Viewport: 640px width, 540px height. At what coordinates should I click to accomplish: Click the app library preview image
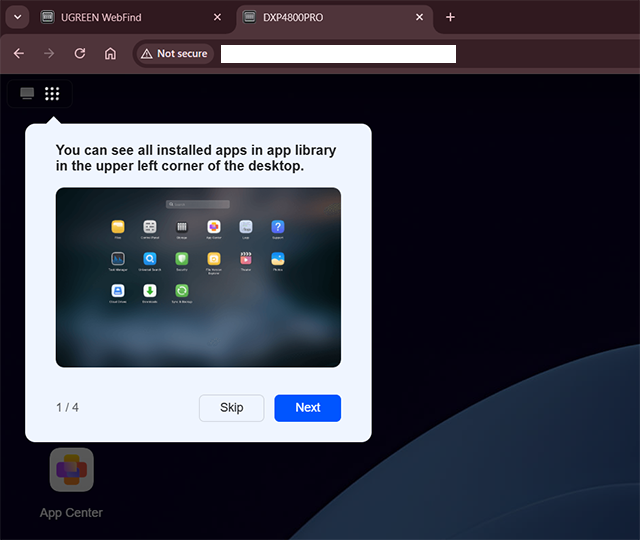tap(198, 277)
